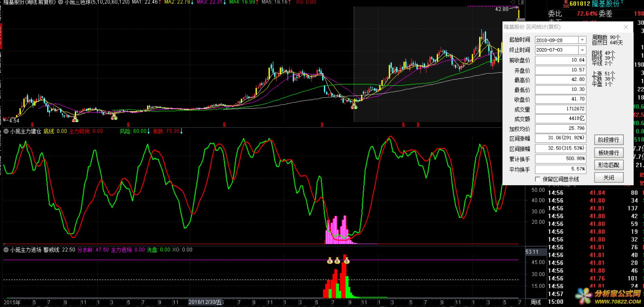Click the 洗盘: 0.00 readout
The width and height of the screenshot is (644, 307).
point(159,250)
